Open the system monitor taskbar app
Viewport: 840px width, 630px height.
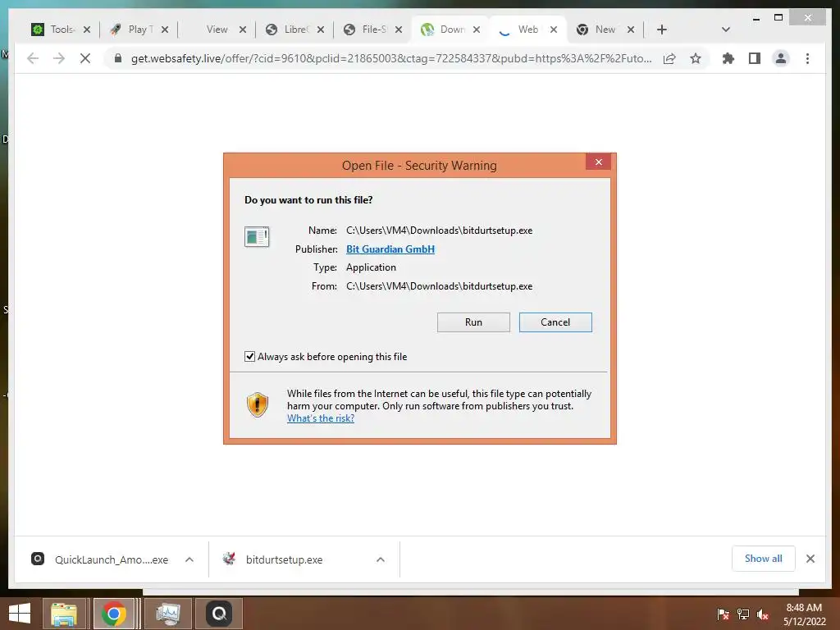(x=167, y=614)
